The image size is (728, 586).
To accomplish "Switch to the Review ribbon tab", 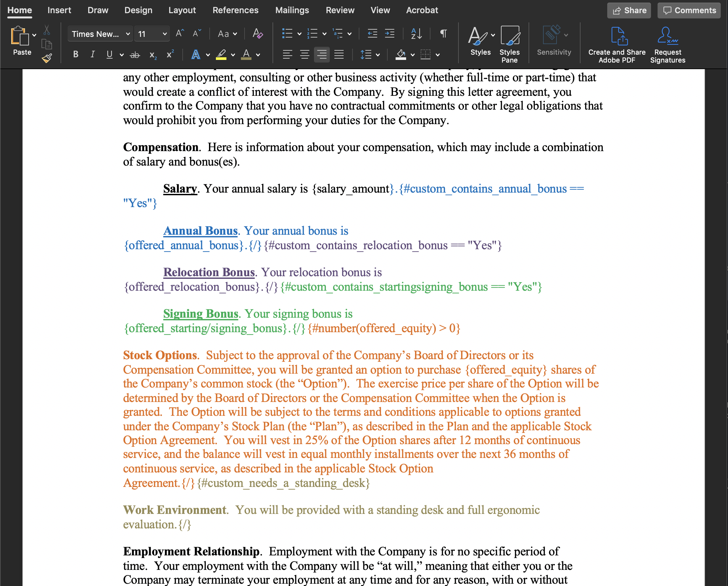I will coord(340,10).
